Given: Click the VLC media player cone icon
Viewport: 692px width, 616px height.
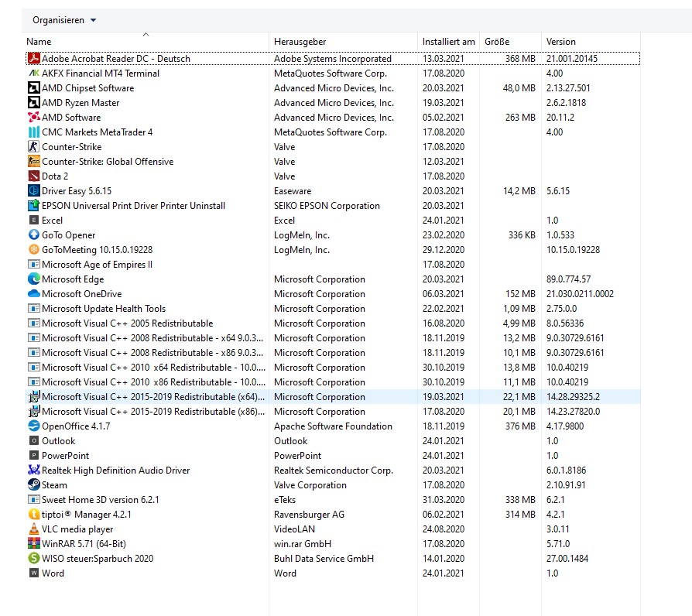Looking at the screenshot, I should [33, 529].
